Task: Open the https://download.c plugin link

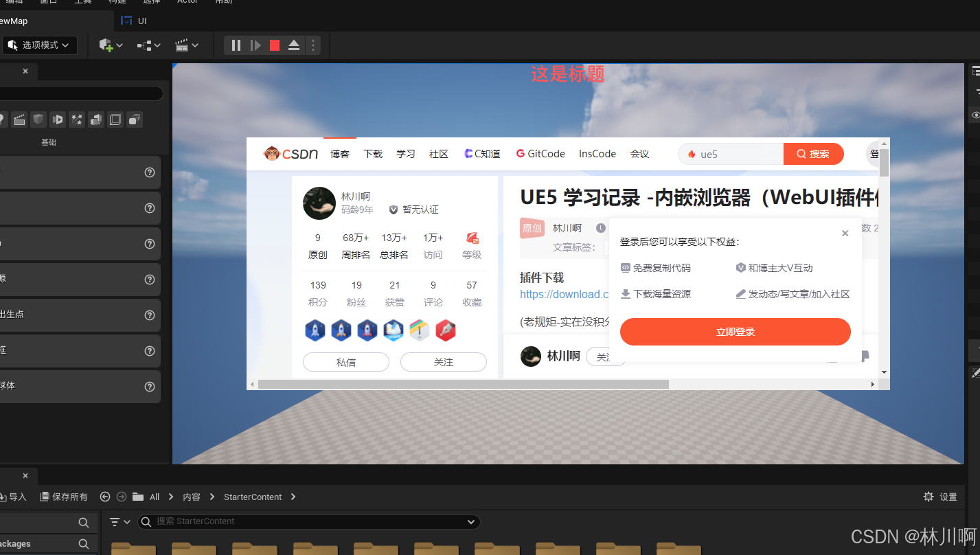Action: [x=565, y=294]
